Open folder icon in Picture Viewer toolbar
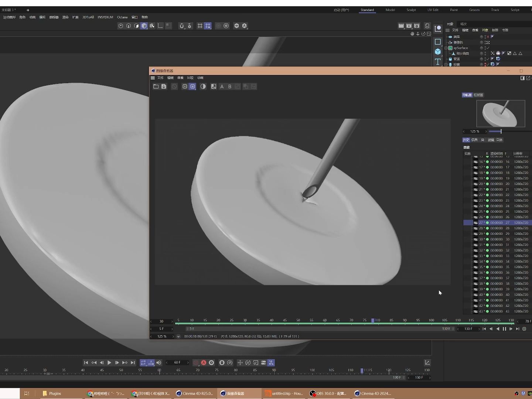The image size is (532, 399). 156,86
